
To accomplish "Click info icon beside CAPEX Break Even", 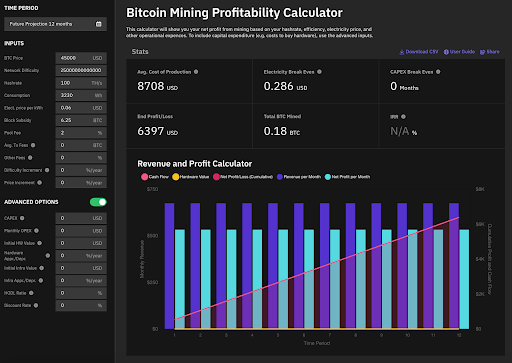I will 438,72.
